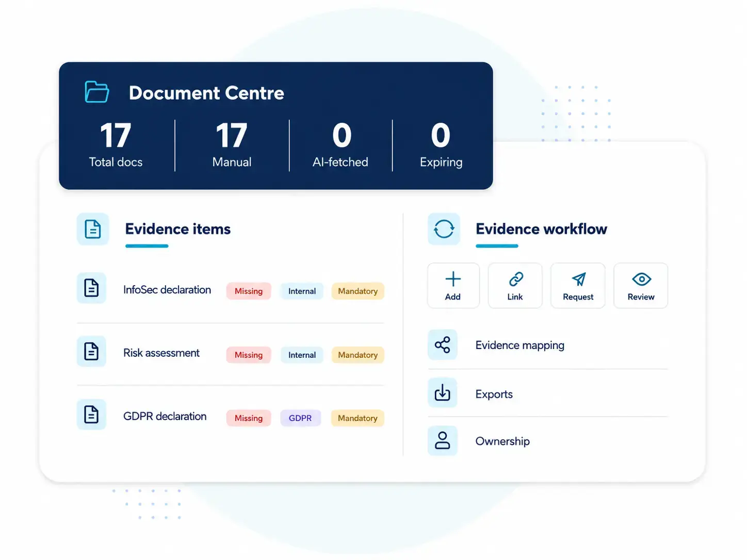Screen dimensions: 747x560
Task: Select the GDPR declaration file icon
Action: [x=91, y=415]
